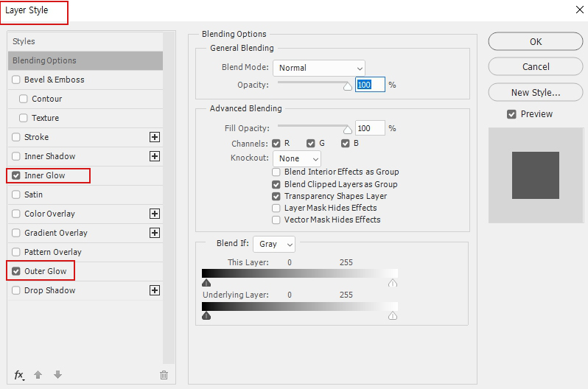Click the fx add layer effect icon
Image resolution: width=588 pixels, height=389 pixels.
pos(19,375)
